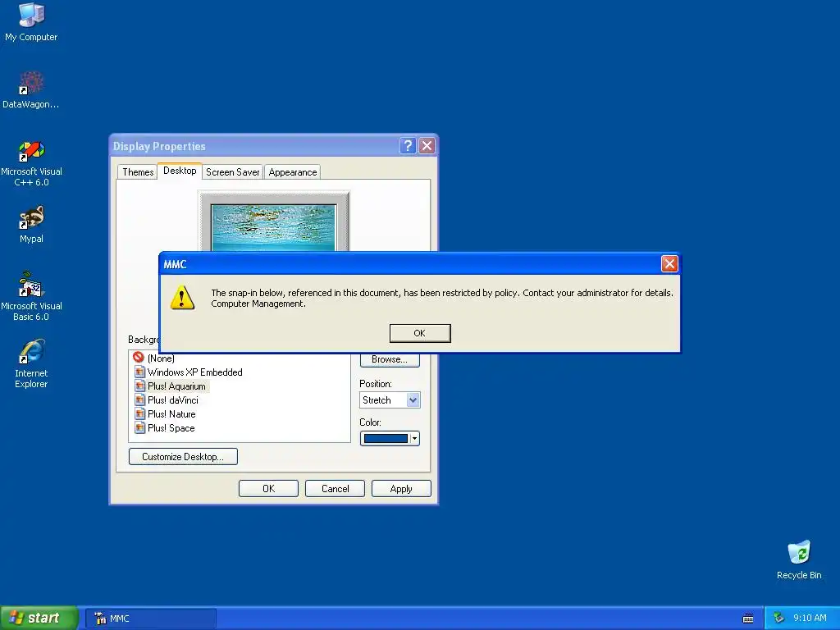Switch to the Themes tab
The width and height of the screenshot is (840, 630).
[x=138, y=172]
